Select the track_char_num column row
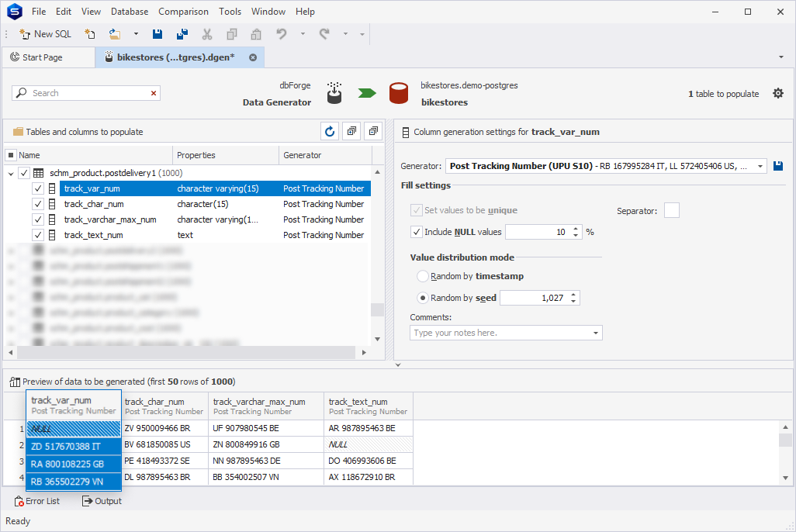The width and height of the screenshot is (796, 532). 215,204
